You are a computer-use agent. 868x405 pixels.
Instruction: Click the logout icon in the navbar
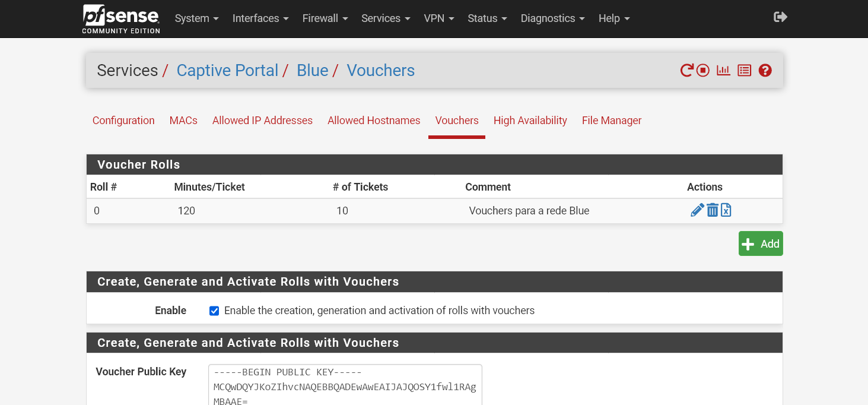(780, 17)
